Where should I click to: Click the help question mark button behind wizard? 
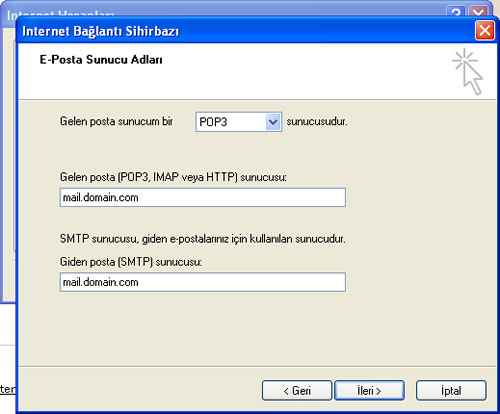click(456, 12)
